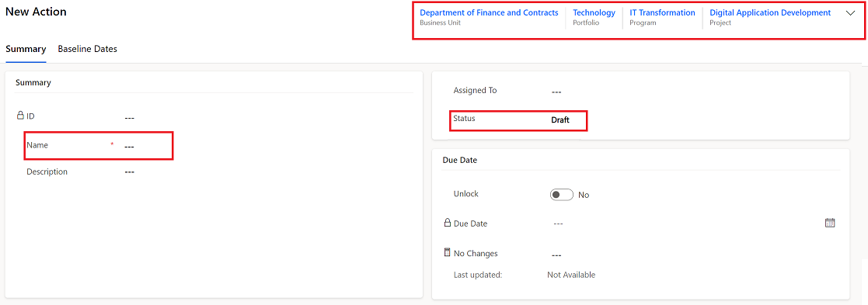The height and width of the screenshot is (305, 868).
Task: Open Digital Application Development project link
Action: coord(770,12)
